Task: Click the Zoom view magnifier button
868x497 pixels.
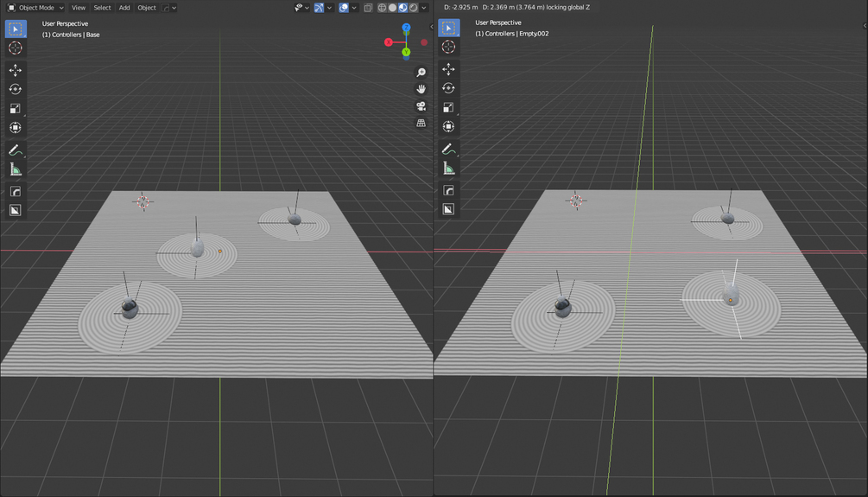Action: point(421,73)
